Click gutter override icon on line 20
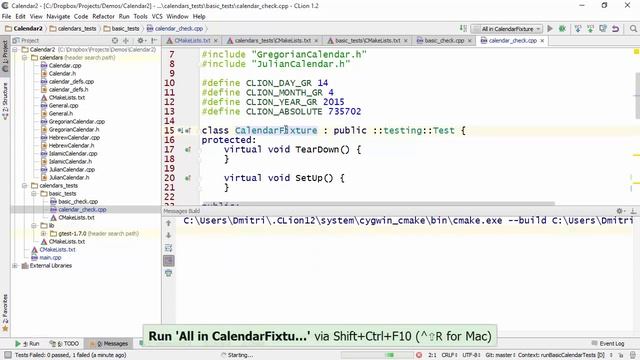The width and height of the screenshot is (640, 360). [x=188, y=178]
